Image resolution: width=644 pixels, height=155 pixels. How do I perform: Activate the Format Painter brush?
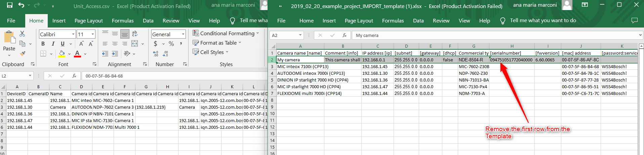tap(23, 53)
